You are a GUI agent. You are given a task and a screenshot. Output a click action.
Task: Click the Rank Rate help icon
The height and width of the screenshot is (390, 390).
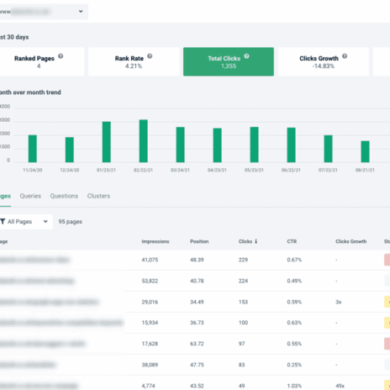pyautogui.click(x=150, y=56)
